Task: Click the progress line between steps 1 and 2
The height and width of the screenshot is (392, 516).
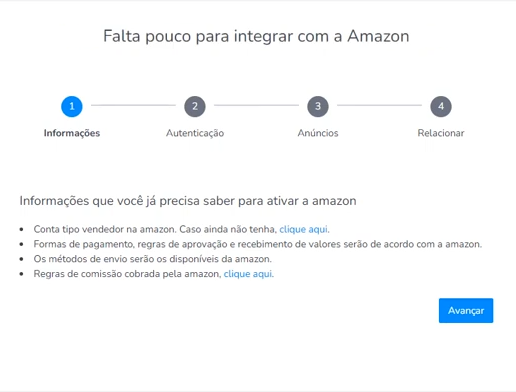Action: pyautogui.click(x=133, y=105)
